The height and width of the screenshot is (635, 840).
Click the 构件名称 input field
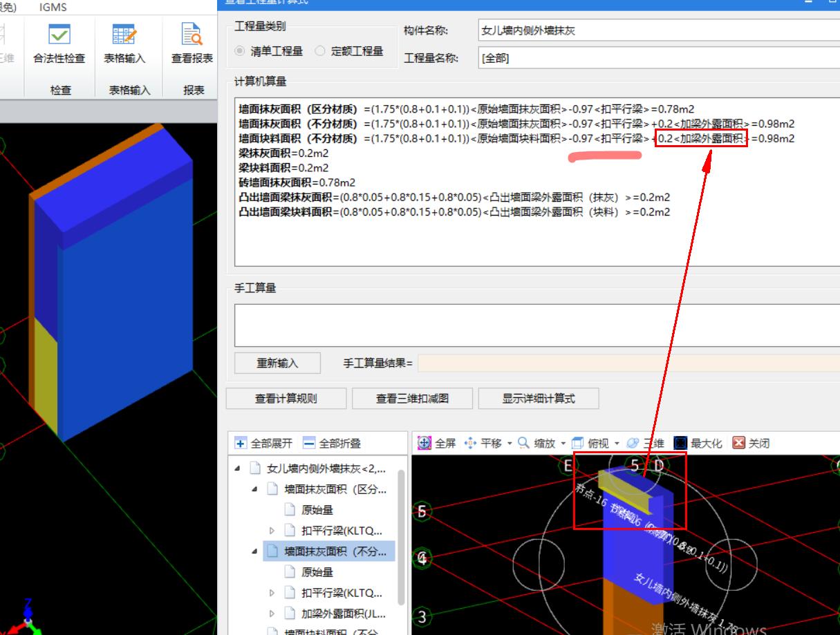coord(659,30)
